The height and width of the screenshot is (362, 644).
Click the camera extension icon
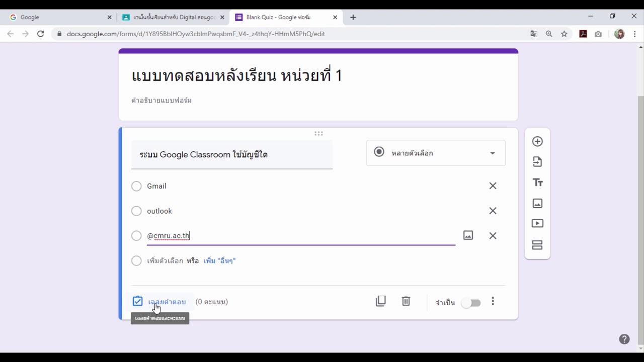[x=598, y=34]
